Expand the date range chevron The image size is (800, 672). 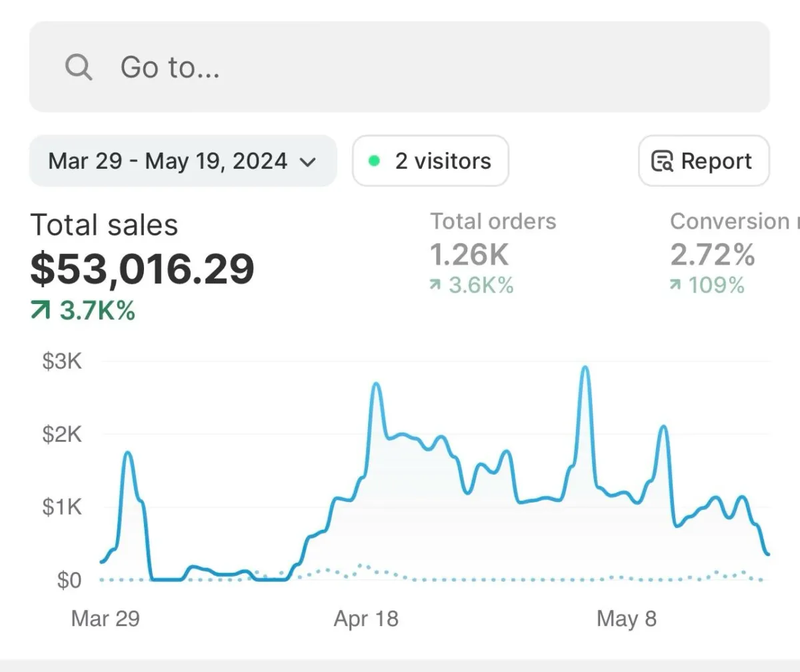307,161
